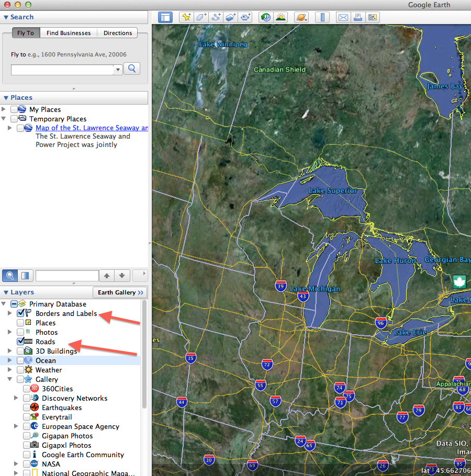Click the Add Image Overlay icon

pyautogui.click(x=231, y=17)
